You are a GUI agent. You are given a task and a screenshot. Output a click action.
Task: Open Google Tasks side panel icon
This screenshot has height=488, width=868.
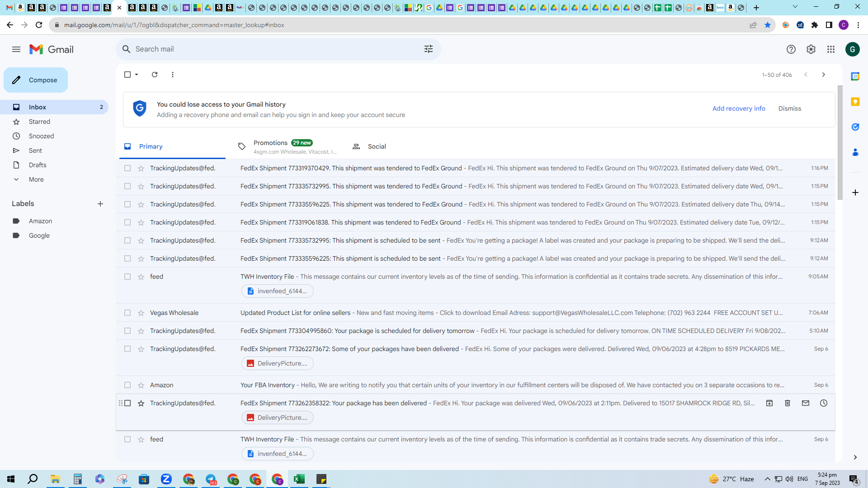coord(855,127)
